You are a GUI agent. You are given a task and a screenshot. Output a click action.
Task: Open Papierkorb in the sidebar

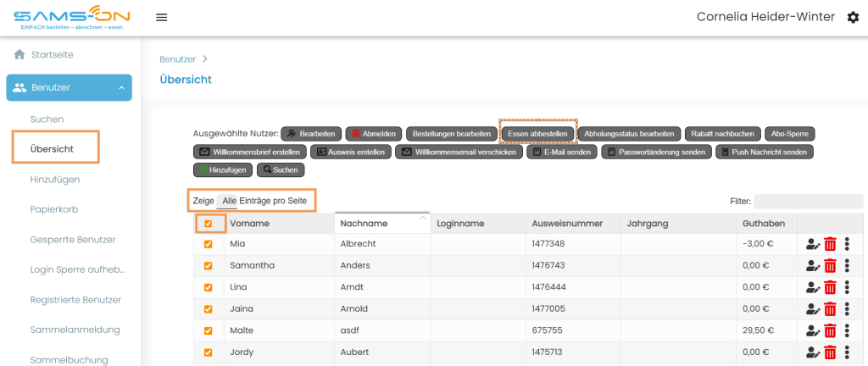tap(53, 209)
